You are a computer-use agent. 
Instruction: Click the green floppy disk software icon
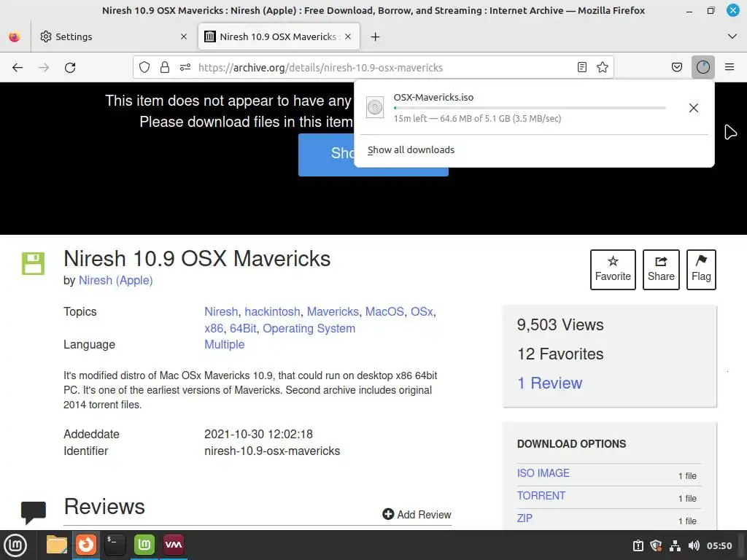point(33,263)
